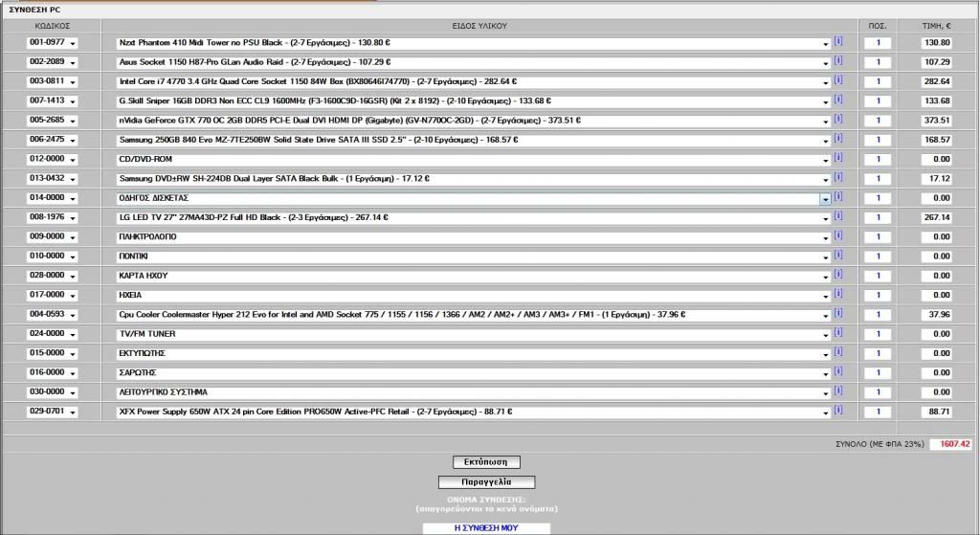Click the build name field Η ΣΥΝΘΕΣΗ ΜΟΥ

[x=486, y=527]
